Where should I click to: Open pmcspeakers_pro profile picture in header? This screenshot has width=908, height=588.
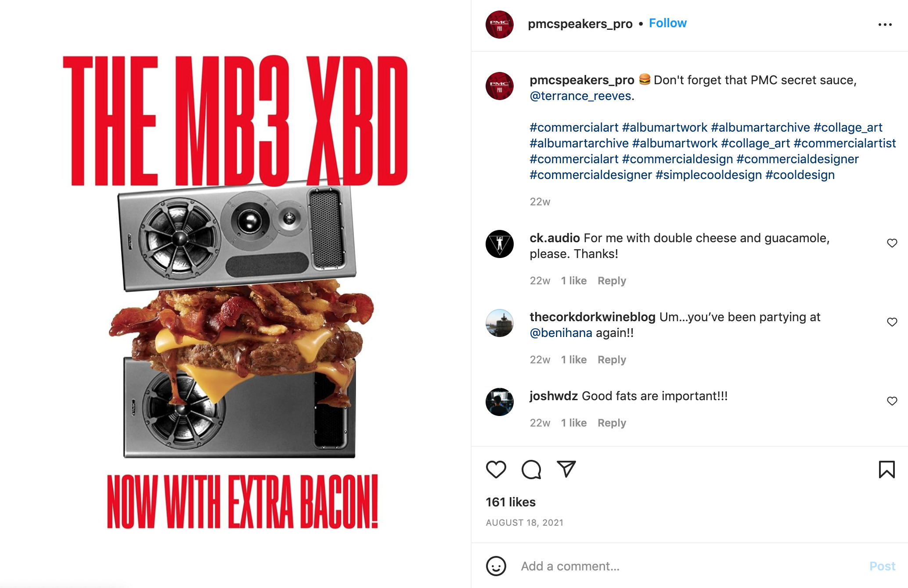pyautogui.click(x=500, y=25)
